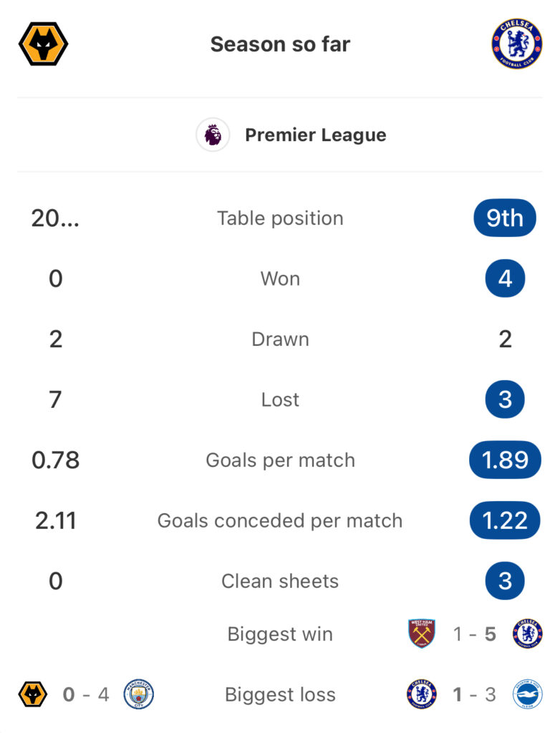
Task: Tap Wolves crest in the Biggest loss row
Action: (33, 694)
